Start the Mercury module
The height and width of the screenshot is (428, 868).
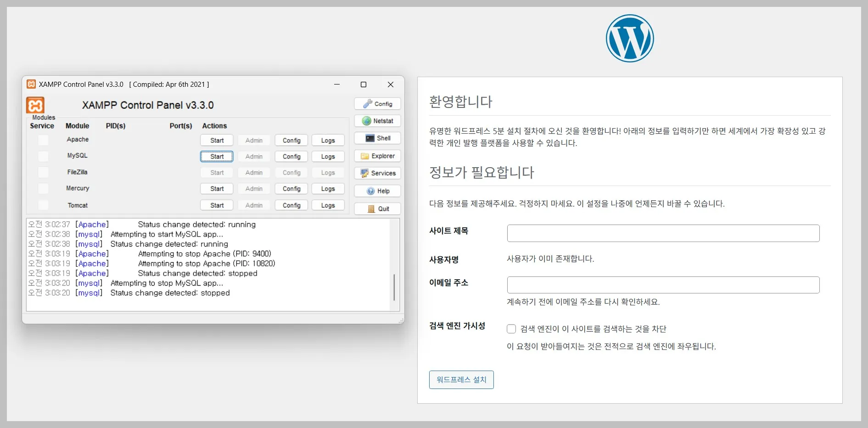click(x=217, y=189)
